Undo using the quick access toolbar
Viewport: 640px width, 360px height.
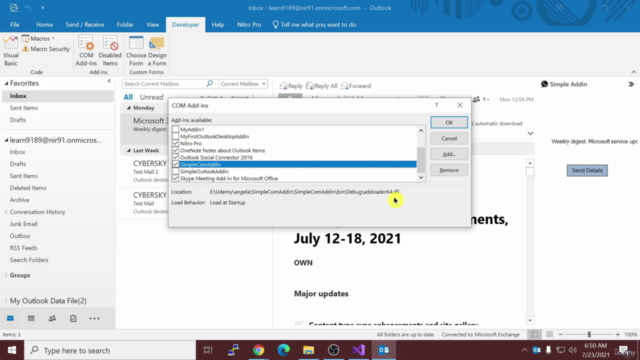coord(28,8)
